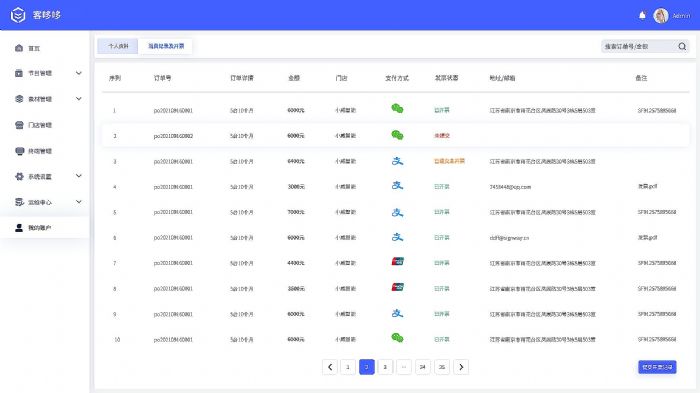Click the Alipay icon in row 5
The image size is (700, 393).
[x=397, y=212]
